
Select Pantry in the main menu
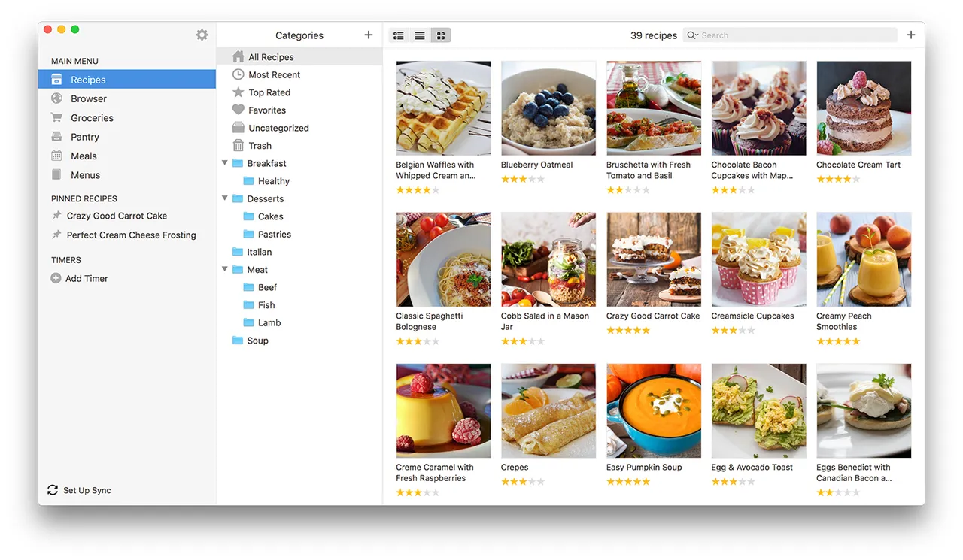84,137
